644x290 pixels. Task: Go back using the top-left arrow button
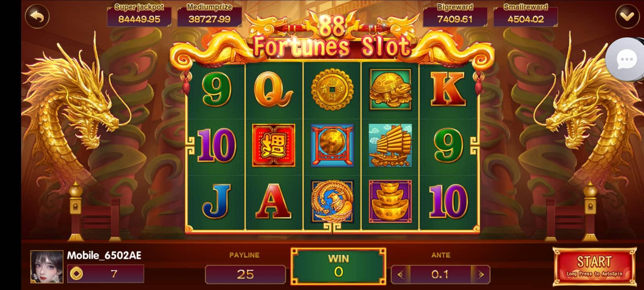click(37, 16)
